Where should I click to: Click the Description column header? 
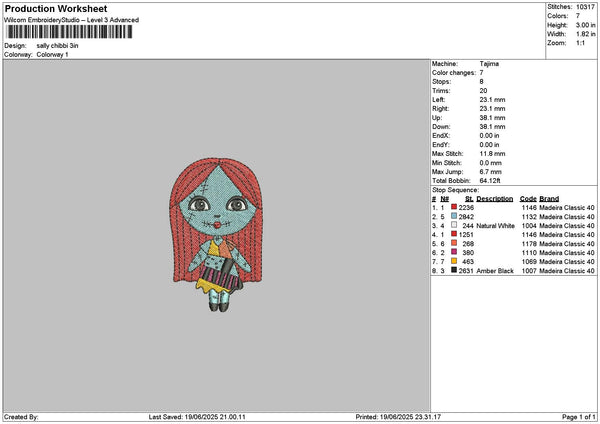(x=494, y=198)
